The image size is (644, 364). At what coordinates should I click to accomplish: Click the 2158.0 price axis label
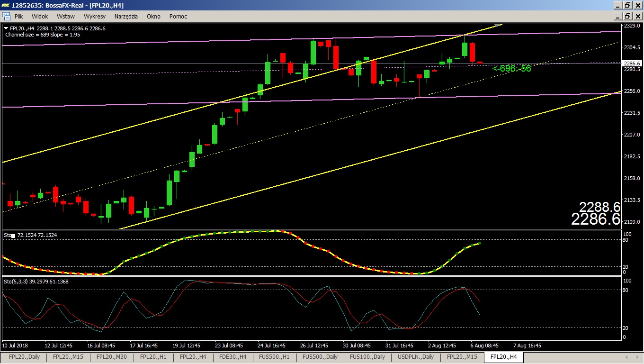tap(632, 178)
